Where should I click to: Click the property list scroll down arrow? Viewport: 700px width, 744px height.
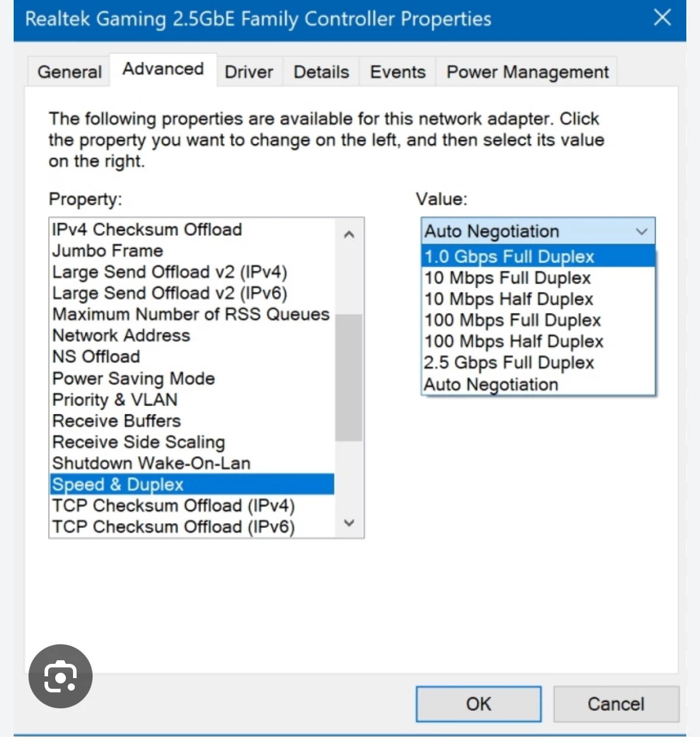[349, 523]
